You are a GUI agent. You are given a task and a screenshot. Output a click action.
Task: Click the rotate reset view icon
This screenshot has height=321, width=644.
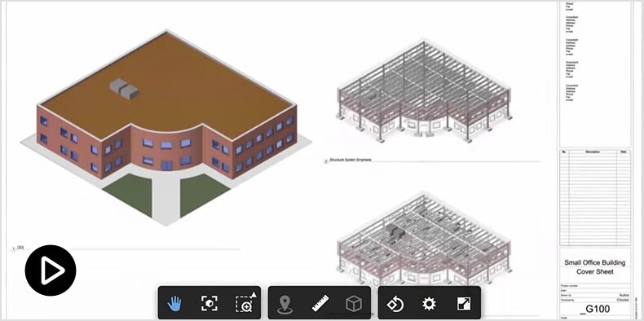[395, 304]
